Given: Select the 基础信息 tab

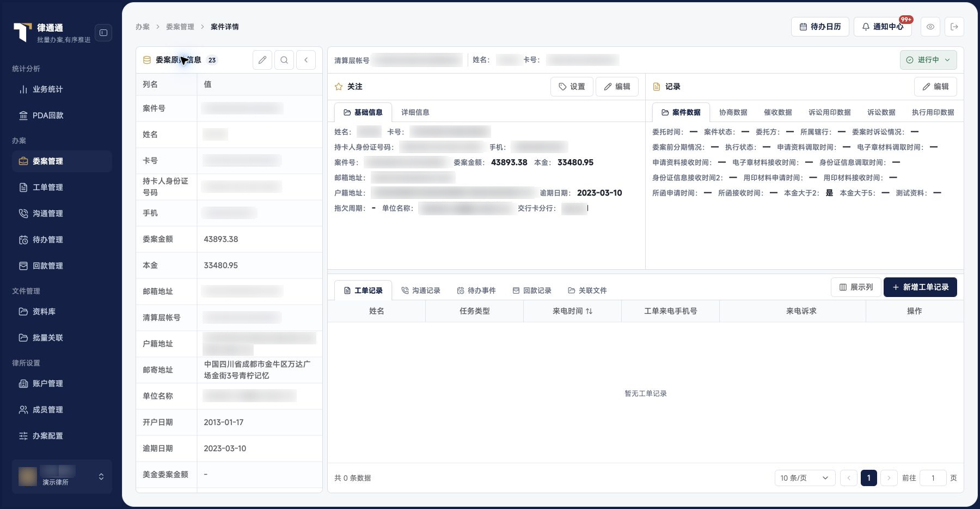Looking at the screenshot, I should [363, 112].
